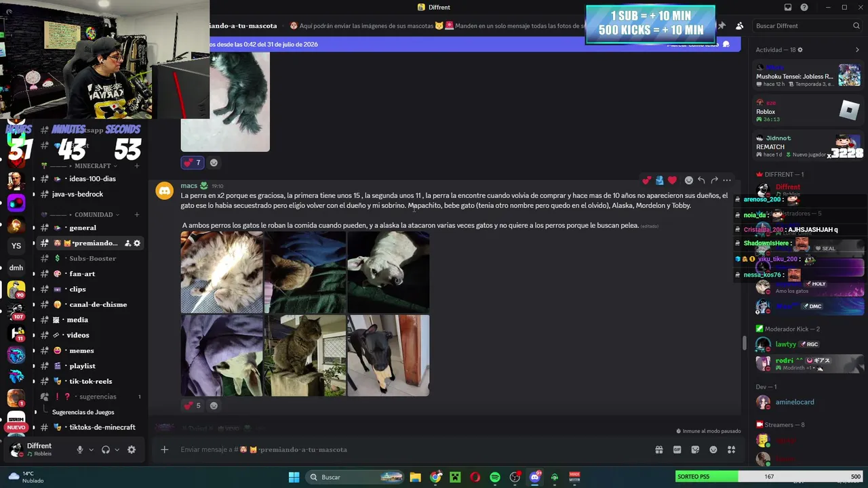The height and width of the screenshot is (488, 868).
Task: React with the blue hug quick emoji
Action: pyautogui.click(x=659, y=180)
